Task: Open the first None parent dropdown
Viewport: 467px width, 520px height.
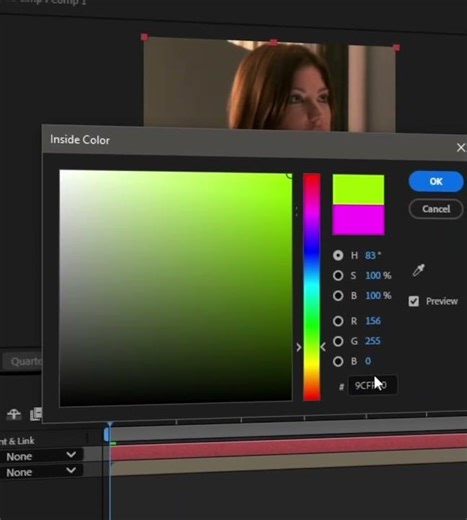Action: [x=41, y=456]
